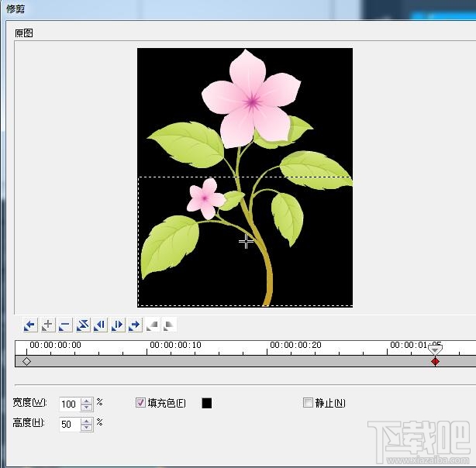This screenshot has height=468, width=476.
Task: Click the fade-out gradient icon
Action: pyautogui.click(x=170, y=325)
